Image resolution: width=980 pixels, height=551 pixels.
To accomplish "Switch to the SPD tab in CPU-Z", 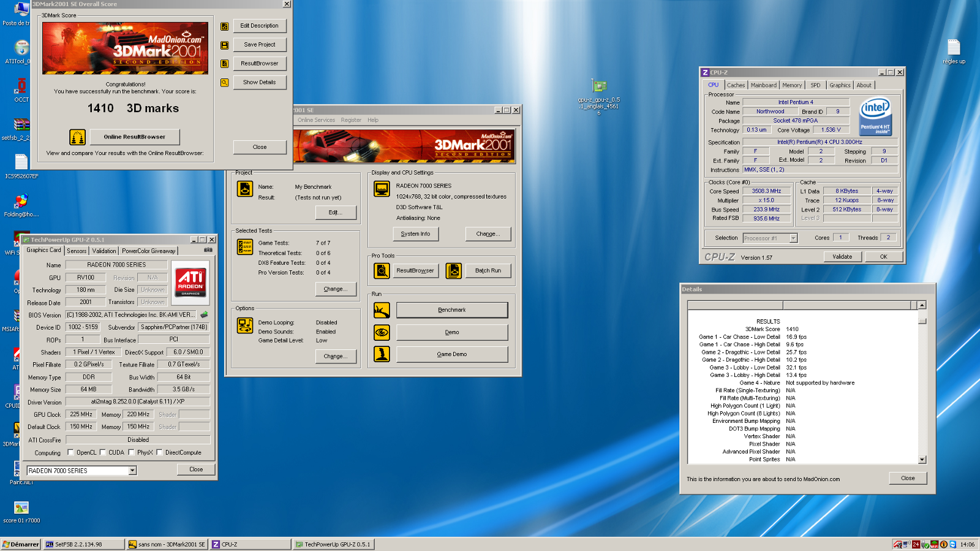I will 815,85.
